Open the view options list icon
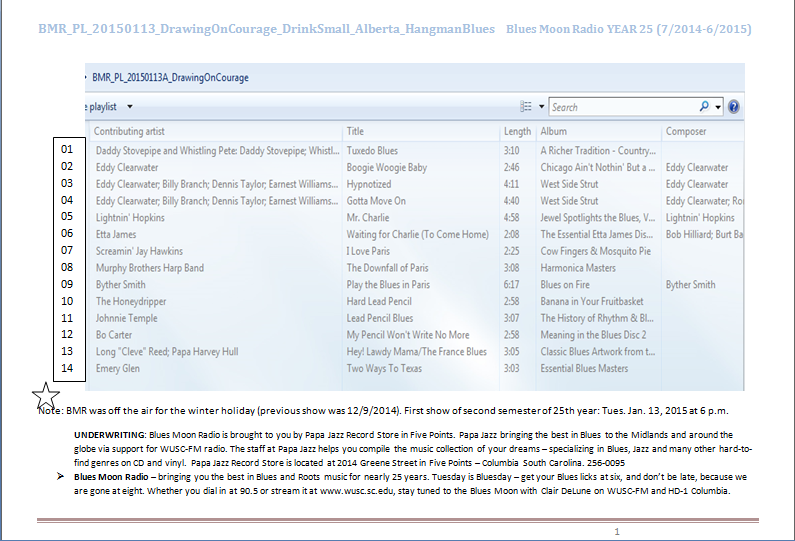The image size is (795, 541). (x=526, y=106)
